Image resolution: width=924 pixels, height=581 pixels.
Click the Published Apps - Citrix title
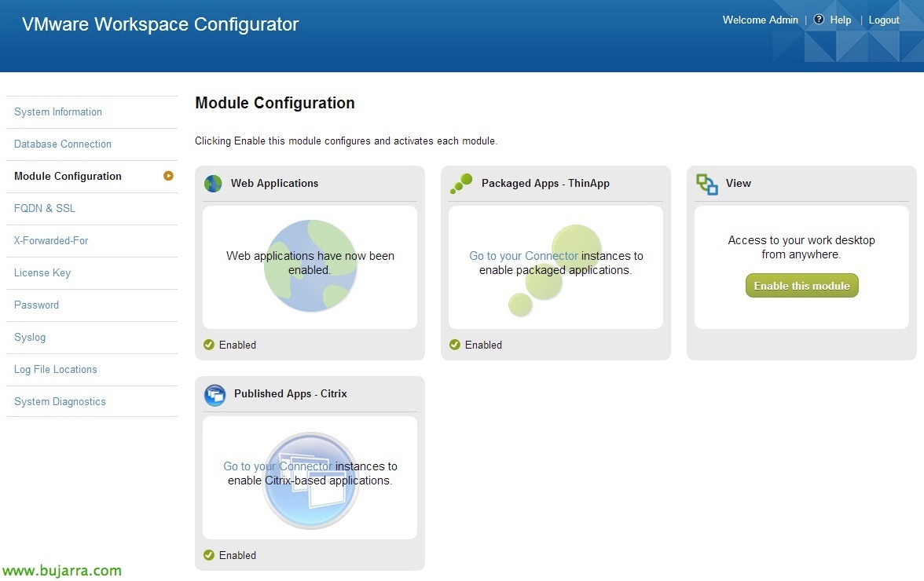(x=291, y=394)
